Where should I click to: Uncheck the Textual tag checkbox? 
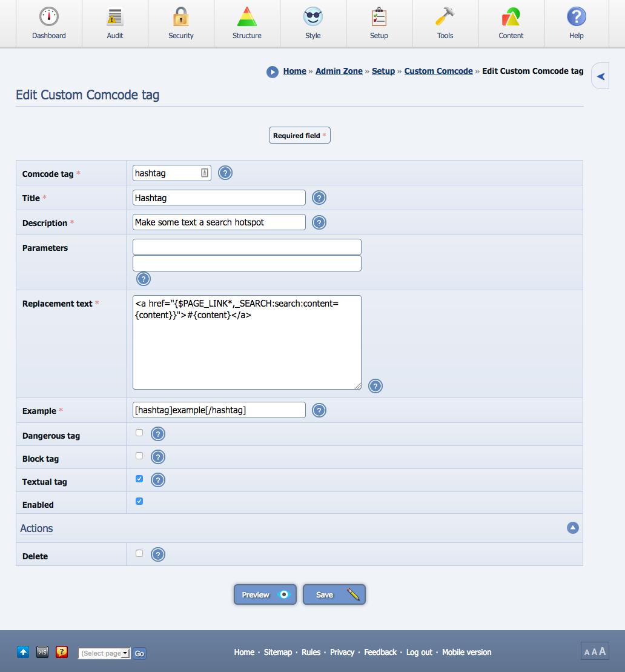pos(139,479)
